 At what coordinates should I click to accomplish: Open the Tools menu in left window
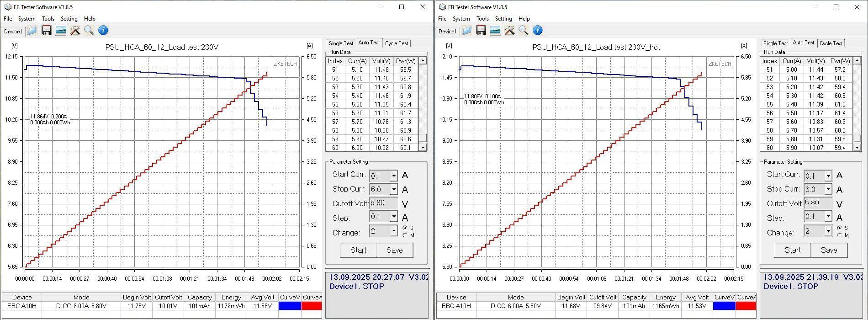coord(48,19)
